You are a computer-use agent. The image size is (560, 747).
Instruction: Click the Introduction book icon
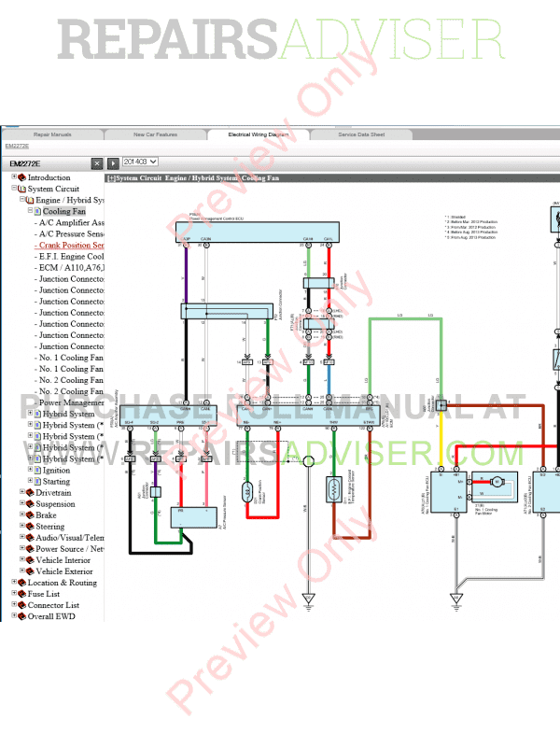point(21,177)
